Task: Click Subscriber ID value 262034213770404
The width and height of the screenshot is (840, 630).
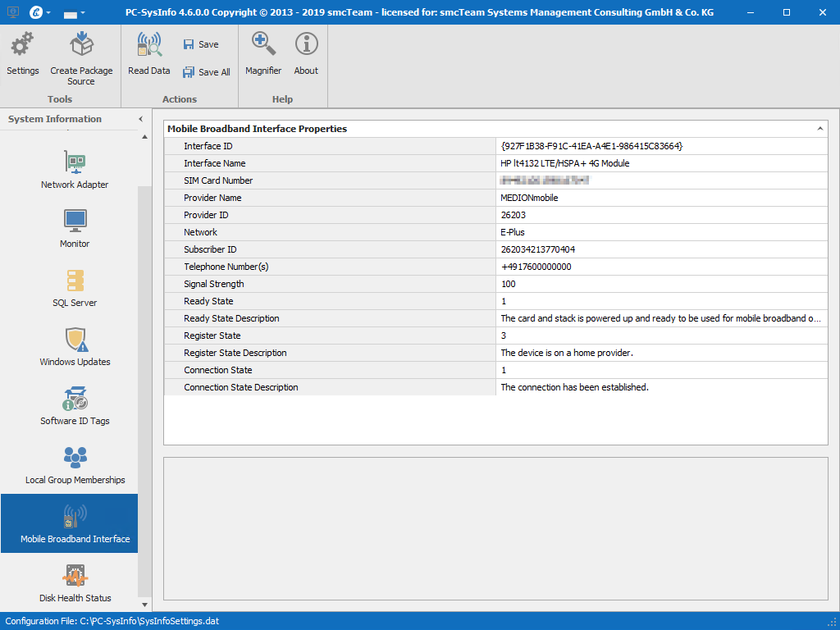Action: click(538, 249)
